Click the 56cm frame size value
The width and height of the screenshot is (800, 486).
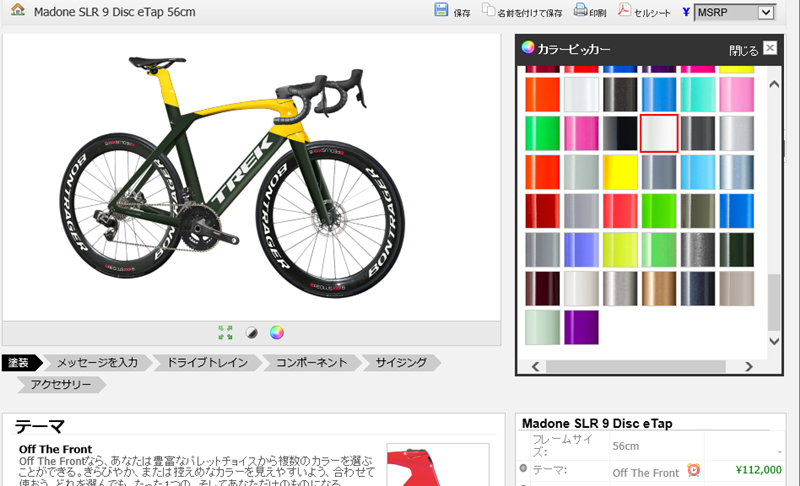coord(626,446)
